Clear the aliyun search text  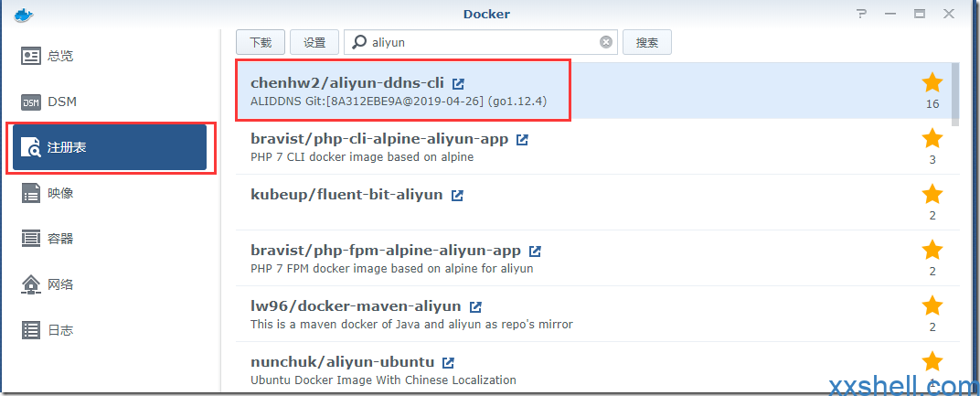point(605,42)
